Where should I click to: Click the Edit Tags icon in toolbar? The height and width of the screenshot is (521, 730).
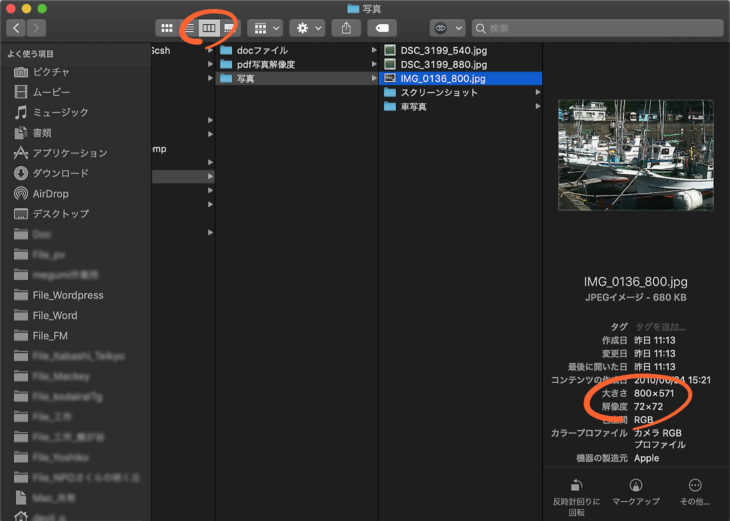click(x=381, y=28)
